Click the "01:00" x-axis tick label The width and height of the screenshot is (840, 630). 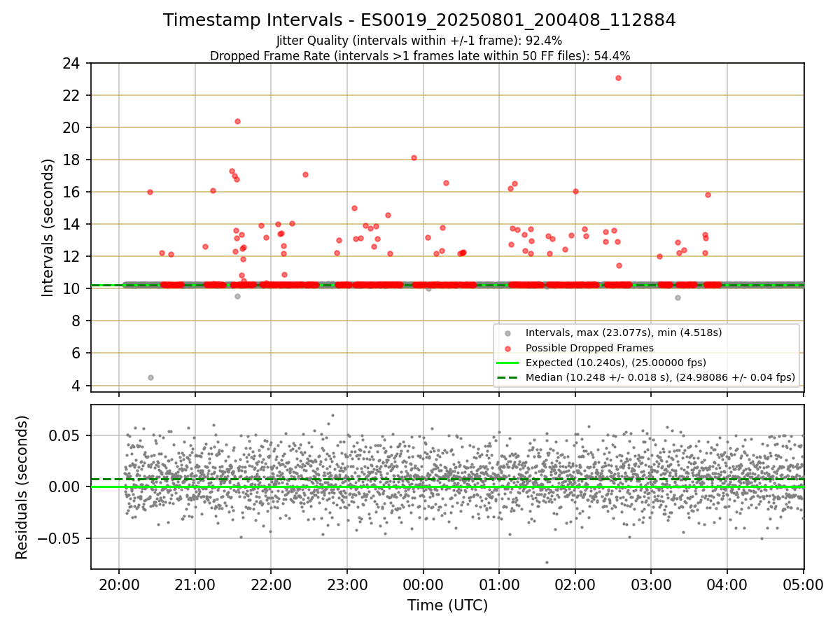499,584
